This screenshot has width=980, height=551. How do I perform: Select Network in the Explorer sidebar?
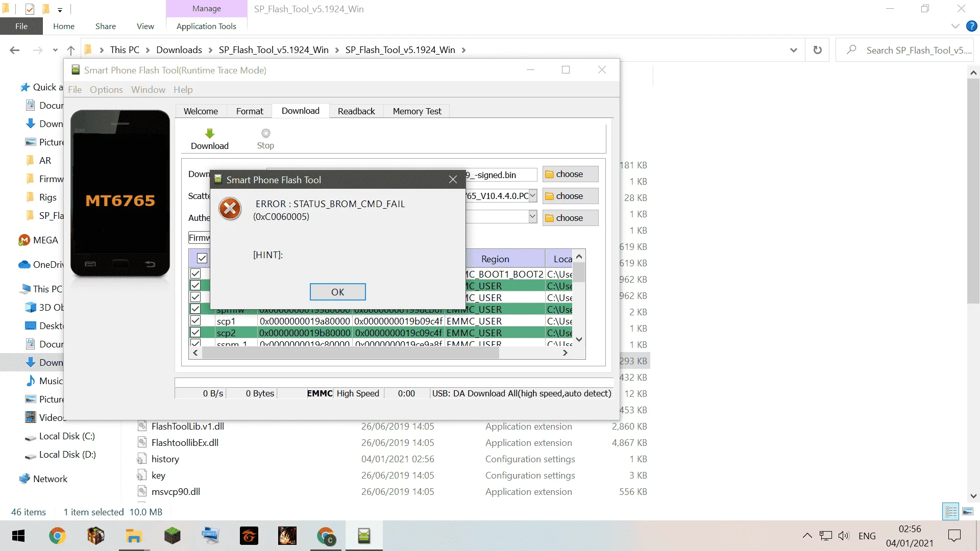(50, 479)
